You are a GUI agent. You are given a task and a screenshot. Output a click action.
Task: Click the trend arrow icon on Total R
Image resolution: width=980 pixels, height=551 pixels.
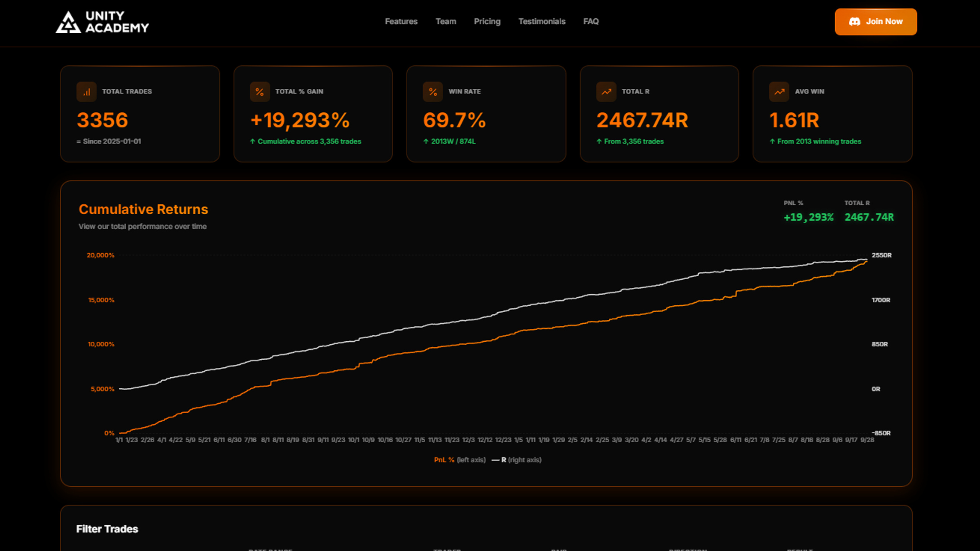coord(606,92)
